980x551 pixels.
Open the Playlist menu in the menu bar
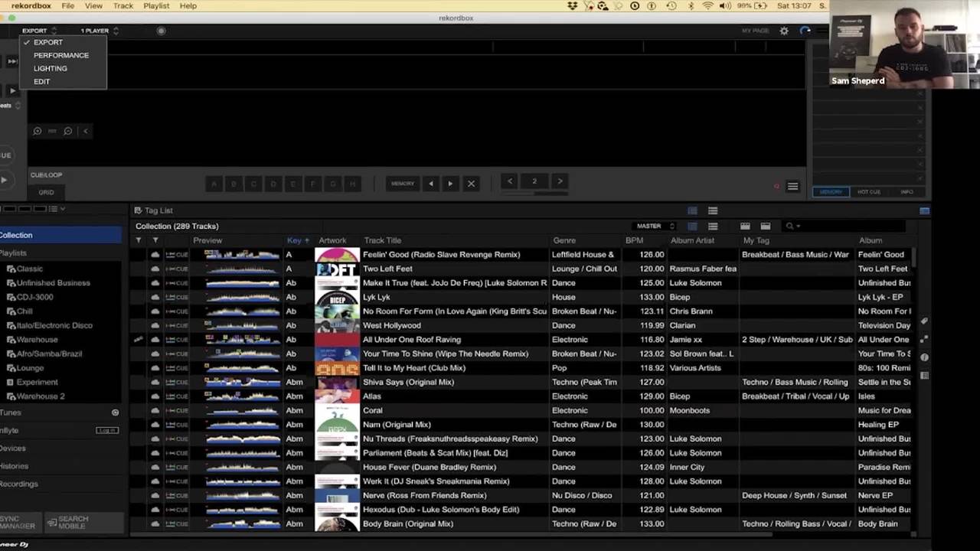coord(156,6)
